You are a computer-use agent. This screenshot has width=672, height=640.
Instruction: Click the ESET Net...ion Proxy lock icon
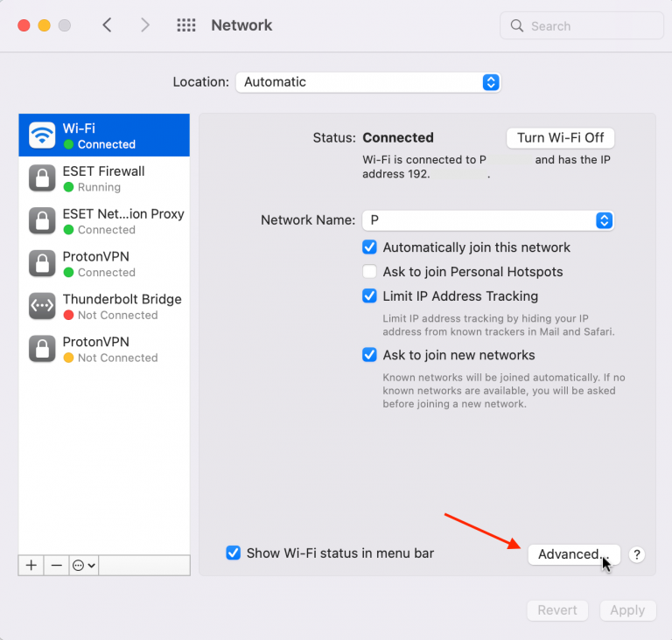click(x=42, y=220)
